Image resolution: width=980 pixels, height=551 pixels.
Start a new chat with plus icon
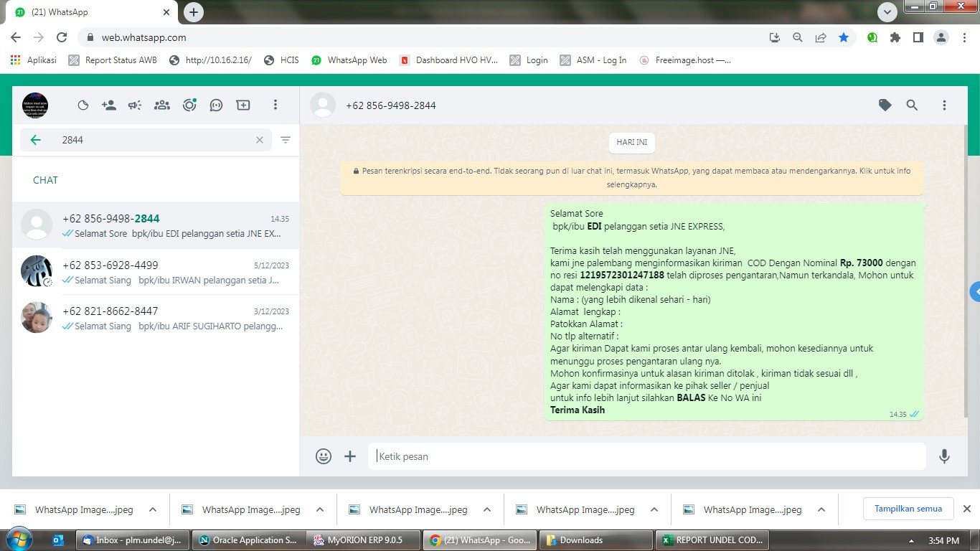[x=243, y=105]
